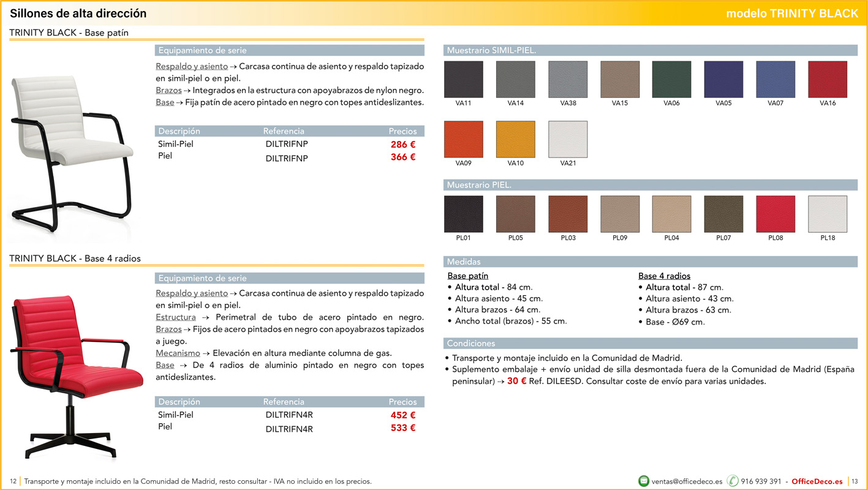
Task: Choose the VA10 yellow simil-piel swatch
Action: pyautogui.click(x=515, y=140)
